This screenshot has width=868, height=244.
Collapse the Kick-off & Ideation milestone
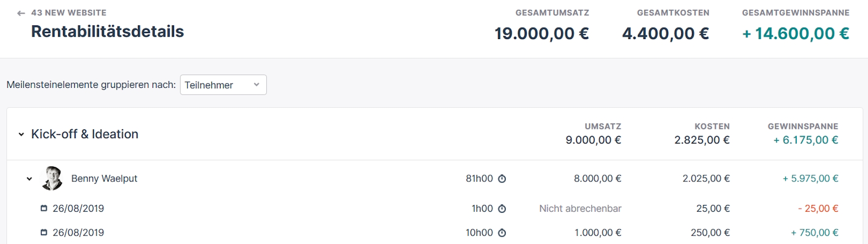coord(21,134)
